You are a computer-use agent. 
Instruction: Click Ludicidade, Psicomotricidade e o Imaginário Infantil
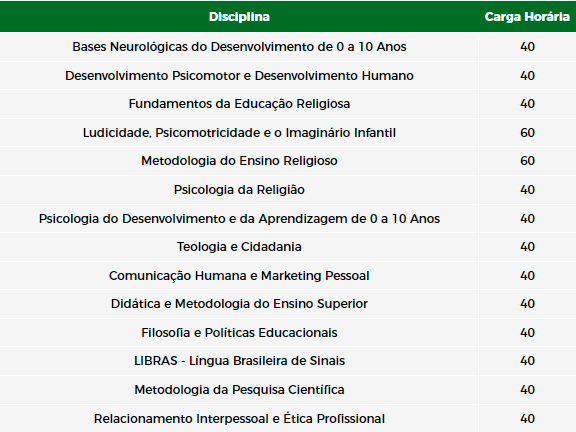click(239, 132)
